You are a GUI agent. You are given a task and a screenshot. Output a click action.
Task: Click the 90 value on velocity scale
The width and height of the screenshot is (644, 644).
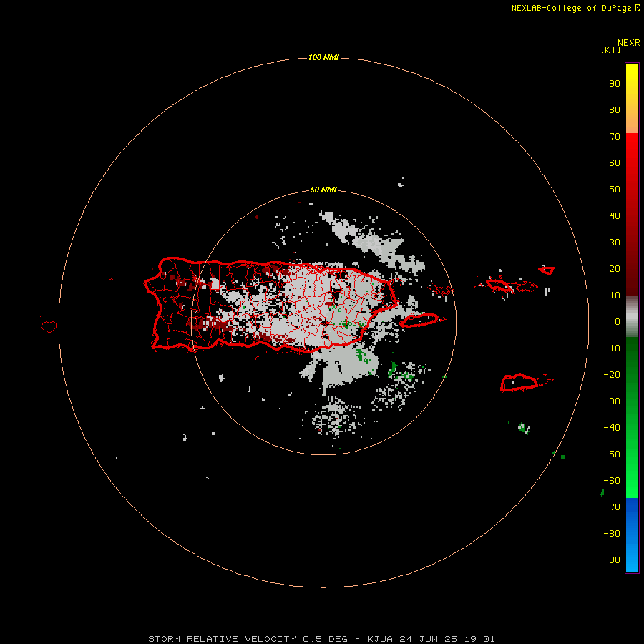pos(615,84)
